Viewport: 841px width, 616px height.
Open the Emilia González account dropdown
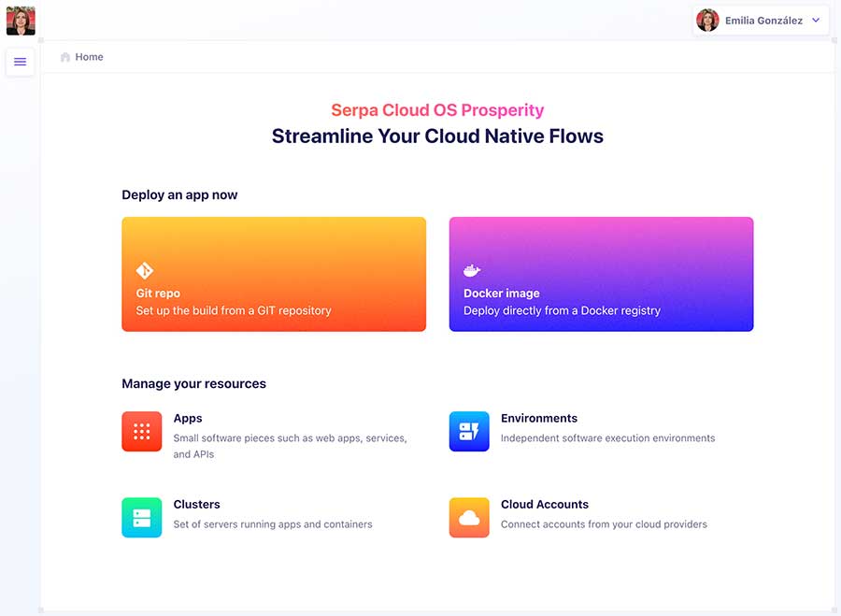pos(763,21)
